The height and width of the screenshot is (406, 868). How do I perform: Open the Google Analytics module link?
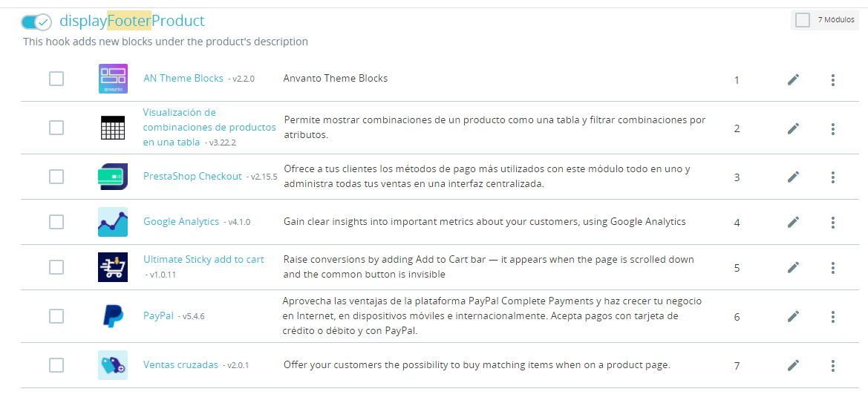181,222
